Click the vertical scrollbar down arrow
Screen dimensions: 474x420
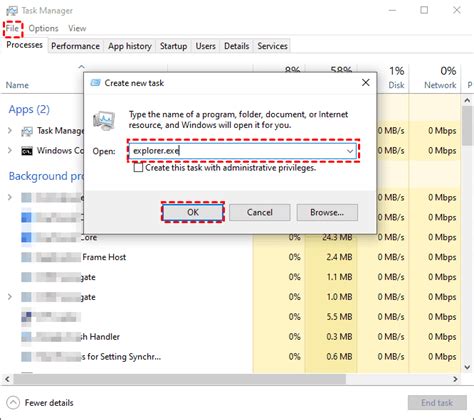467,367
